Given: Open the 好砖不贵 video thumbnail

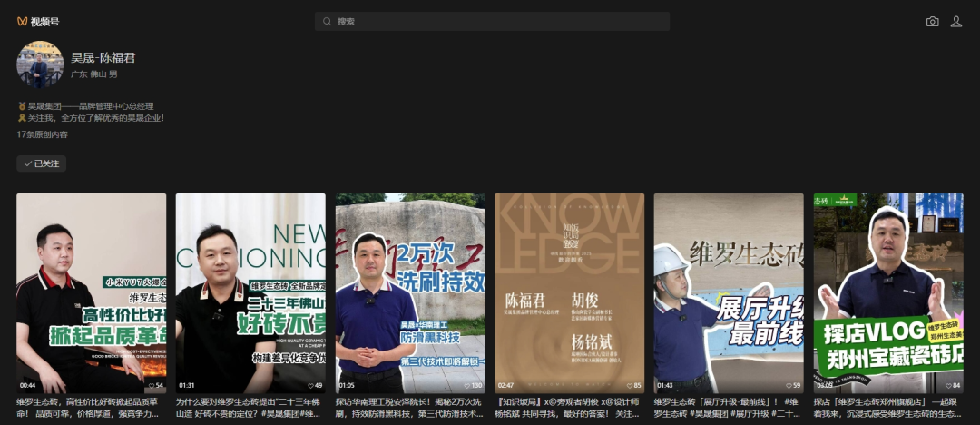Looking at the screenshot, I should 250,293.
